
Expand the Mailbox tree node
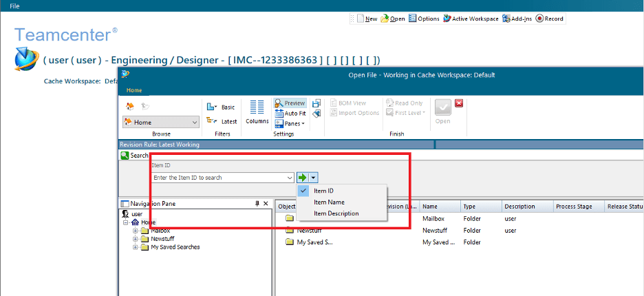point(135,231)
